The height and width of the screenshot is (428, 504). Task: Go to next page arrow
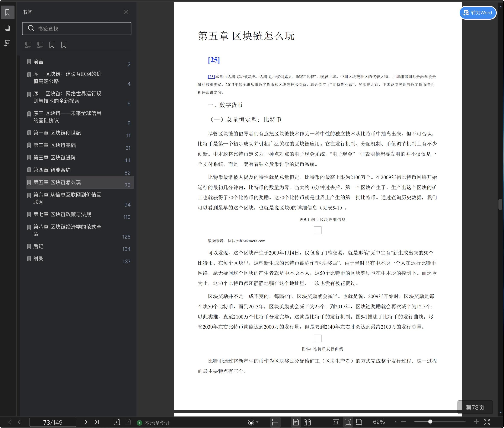coord(86,422)
